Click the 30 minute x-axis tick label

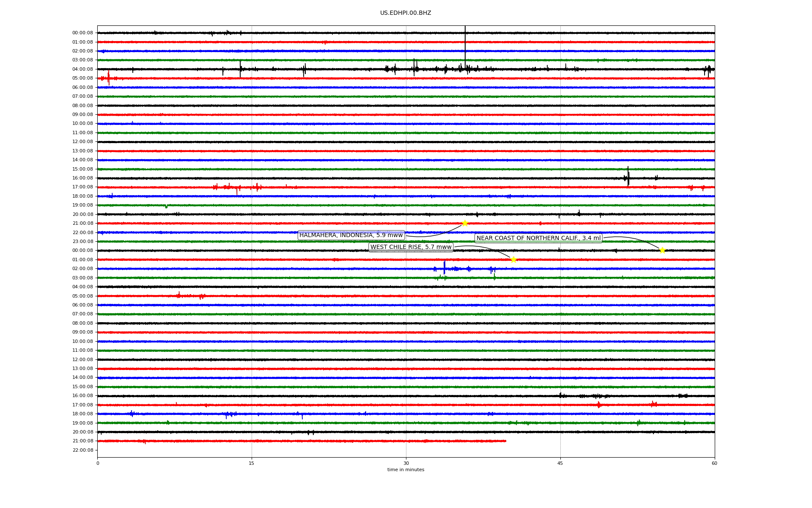(406, 463)
